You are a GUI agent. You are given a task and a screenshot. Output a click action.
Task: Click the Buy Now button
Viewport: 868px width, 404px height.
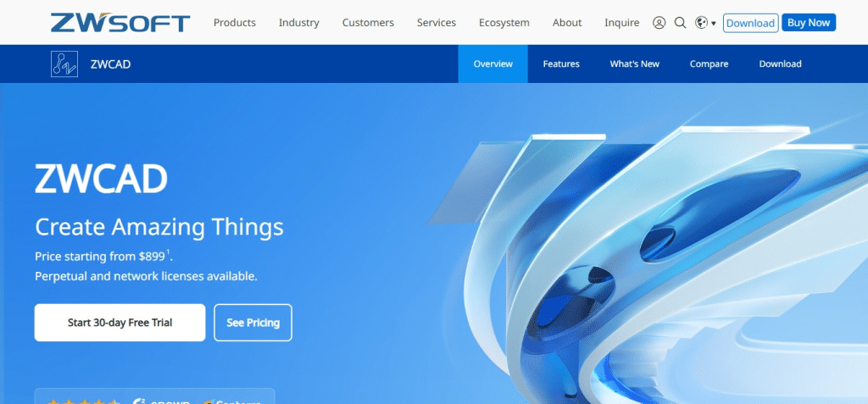(809, 23)
